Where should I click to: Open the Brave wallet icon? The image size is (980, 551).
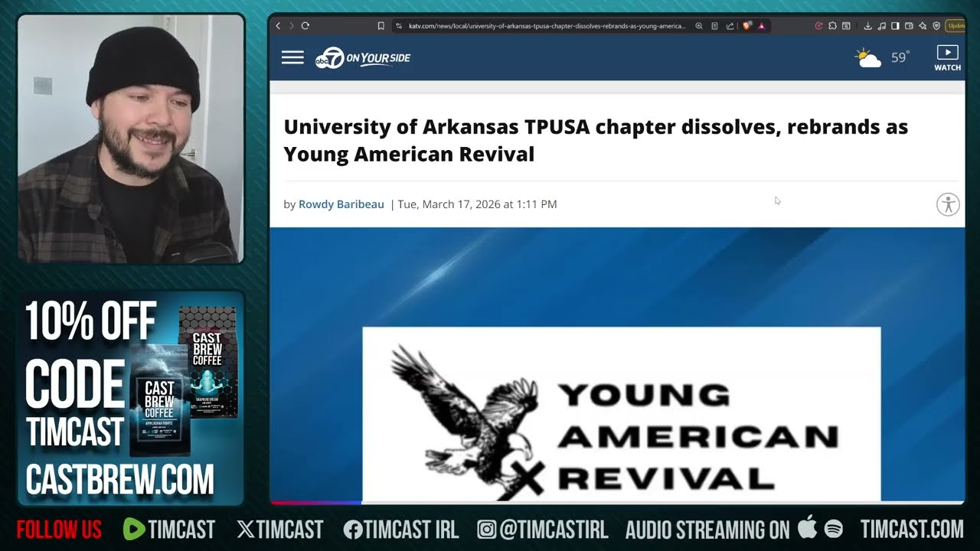(x=908, y=26)
